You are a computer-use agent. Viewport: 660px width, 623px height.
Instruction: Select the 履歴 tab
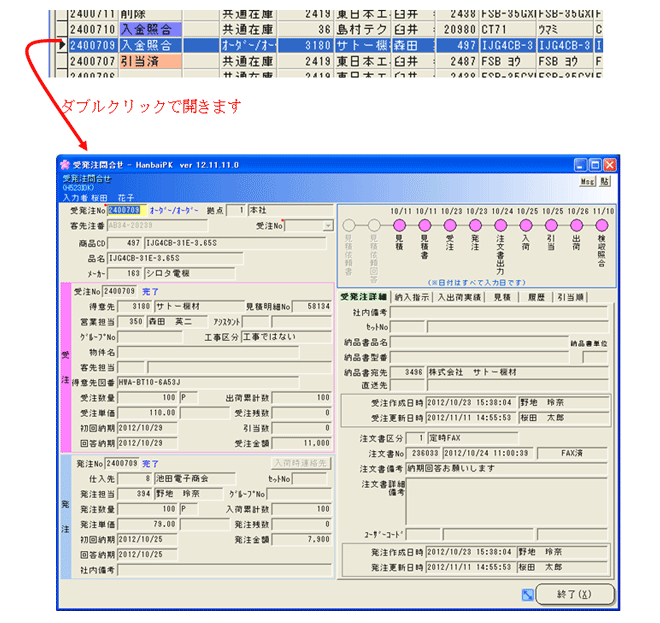pyautogui.click(x=537, y=296)
